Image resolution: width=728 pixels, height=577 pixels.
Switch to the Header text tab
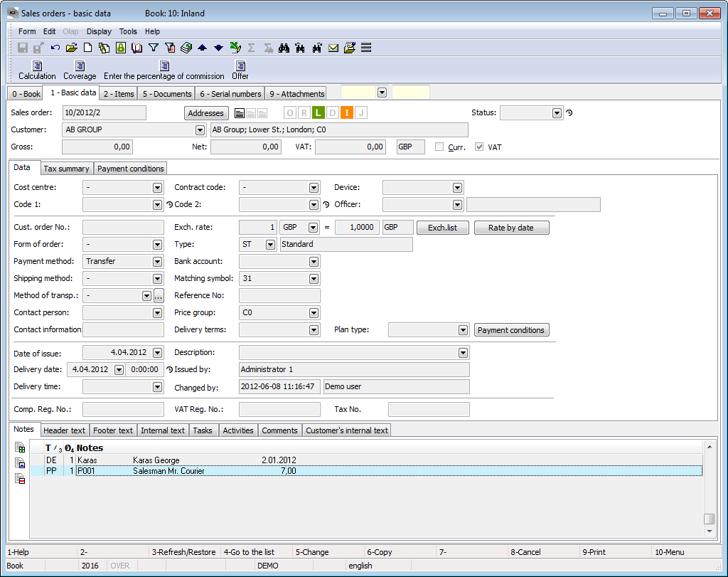[65, 430]
